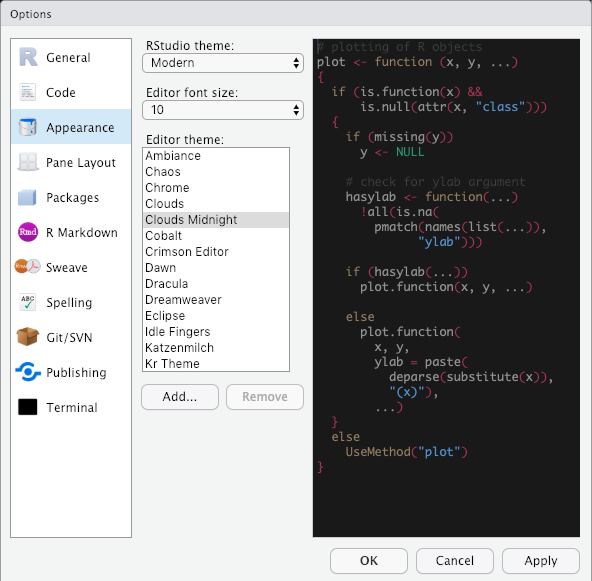Click the Git/SVN cardboard box icon

click(28, 337)
